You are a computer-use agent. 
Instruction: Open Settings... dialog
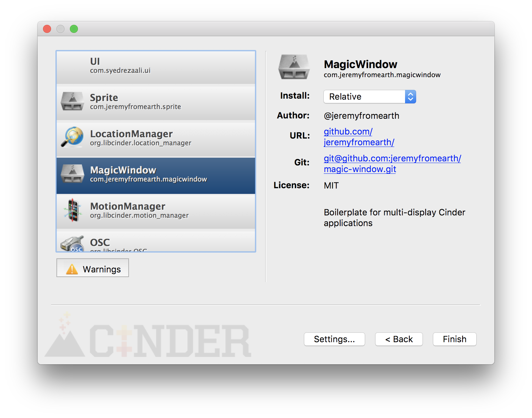335,339
